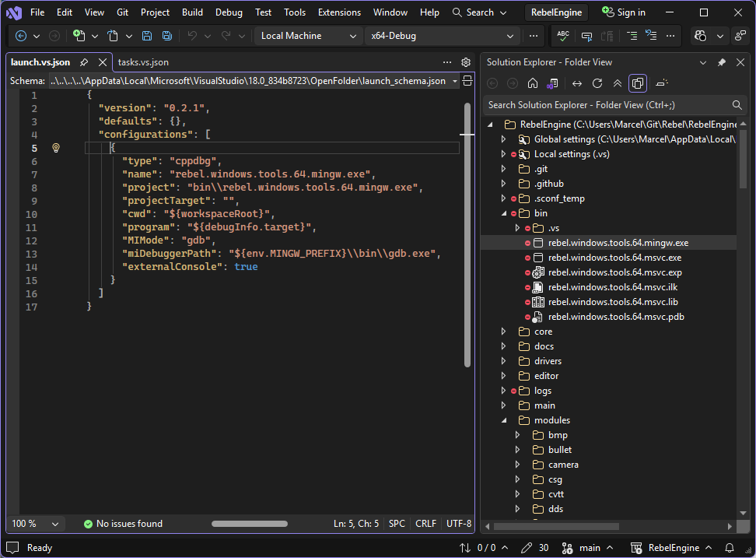Image resolution: width=756 pixels, height=558 pixels.
Task: Click the Live Share icon
Action: [x=740, y=36]
